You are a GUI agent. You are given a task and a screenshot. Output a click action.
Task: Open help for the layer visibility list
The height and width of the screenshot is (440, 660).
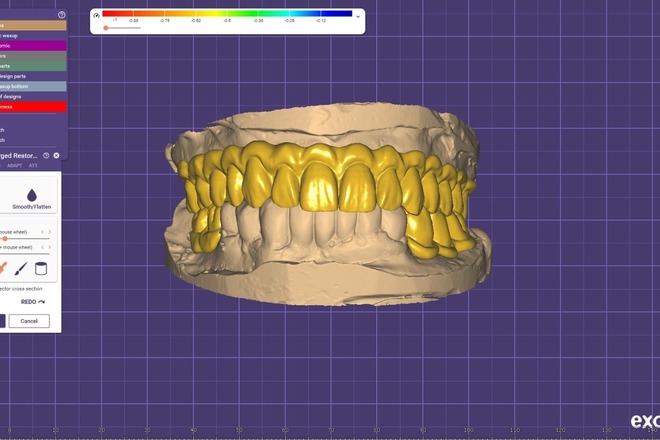tap(61, 15)
